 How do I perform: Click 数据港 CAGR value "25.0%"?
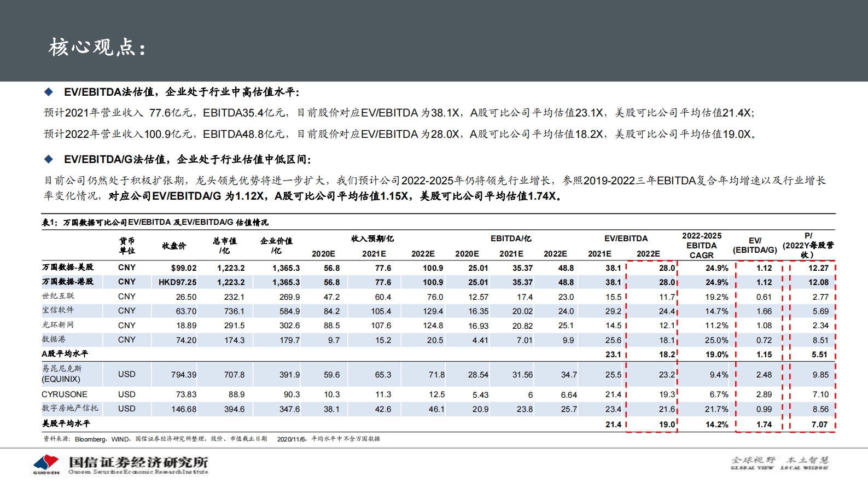tap(716, 340)
